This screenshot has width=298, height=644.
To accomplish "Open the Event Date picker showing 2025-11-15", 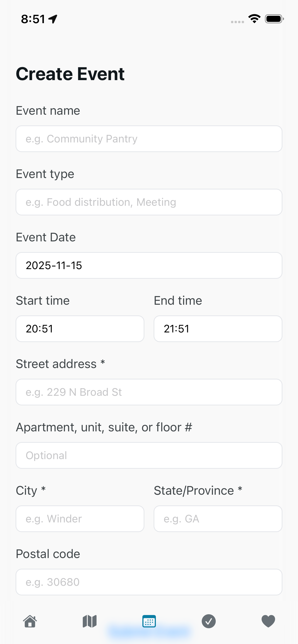I will 149,266.
